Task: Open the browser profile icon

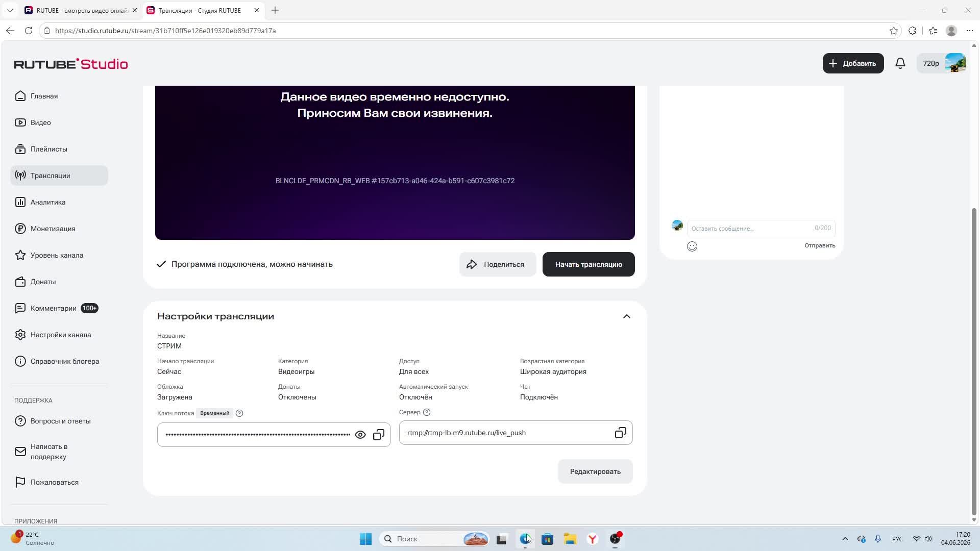Action: [951, 31]
